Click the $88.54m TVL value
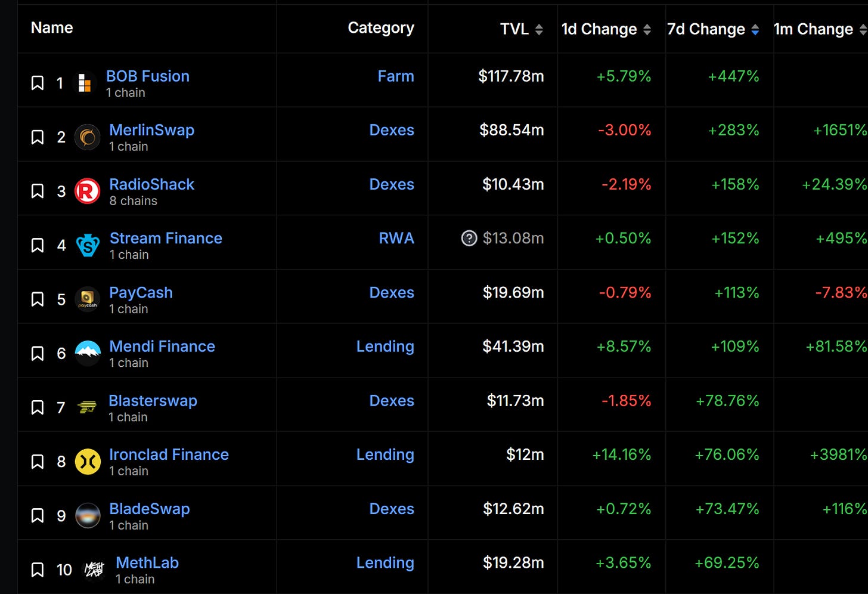 pos(511,130)
